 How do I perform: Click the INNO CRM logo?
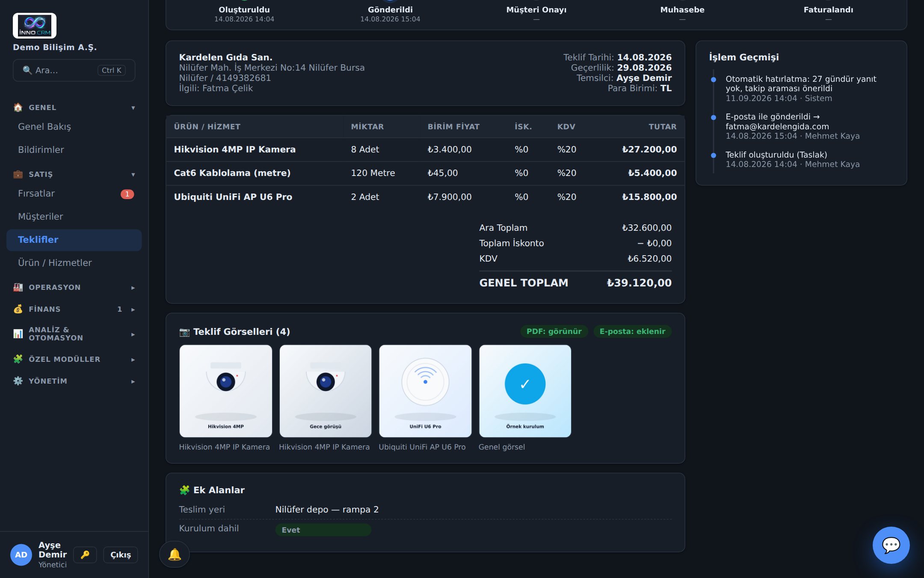pyautogui.click(x=35, y=26)
